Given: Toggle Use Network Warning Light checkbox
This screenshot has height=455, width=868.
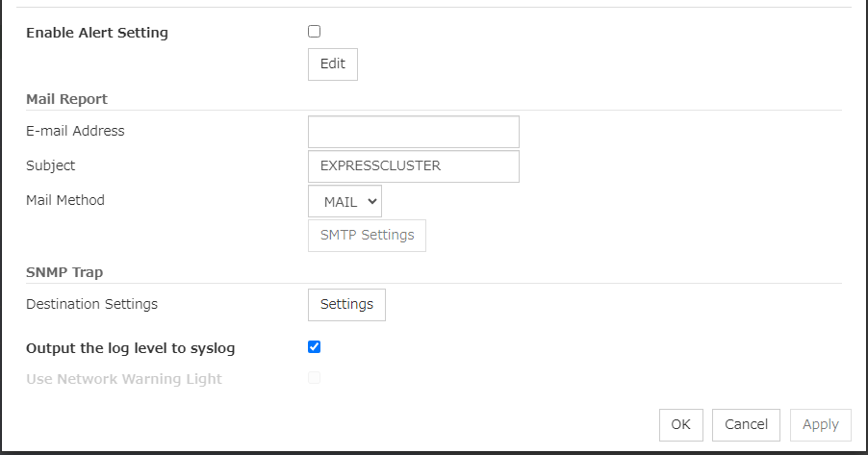Looking at the screenshot, I should 315,378.
